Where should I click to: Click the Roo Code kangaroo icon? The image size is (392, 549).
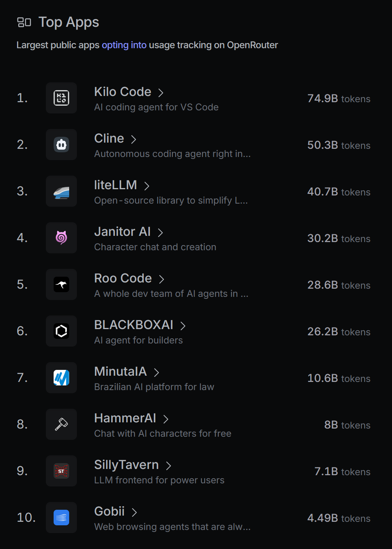pos(61,284)
